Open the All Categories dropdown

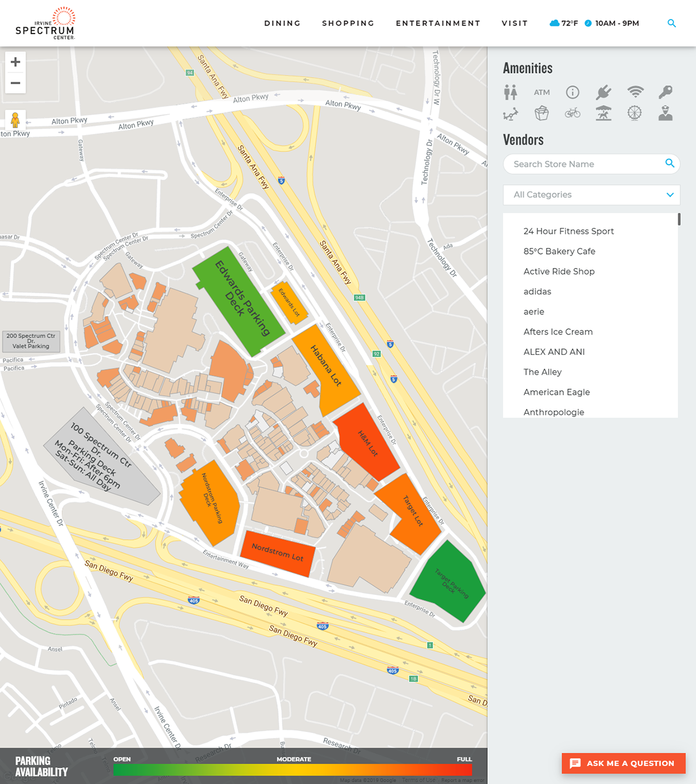coord(591,195)
